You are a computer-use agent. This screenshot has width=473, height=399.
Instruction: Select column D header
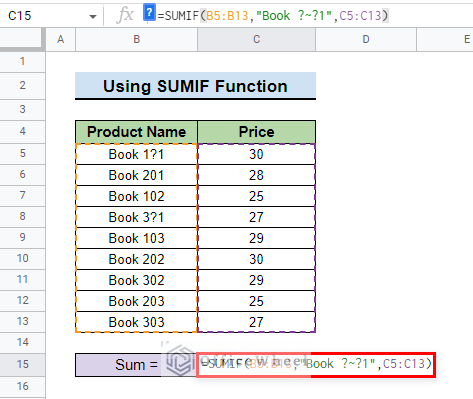[x=366, y=39]
